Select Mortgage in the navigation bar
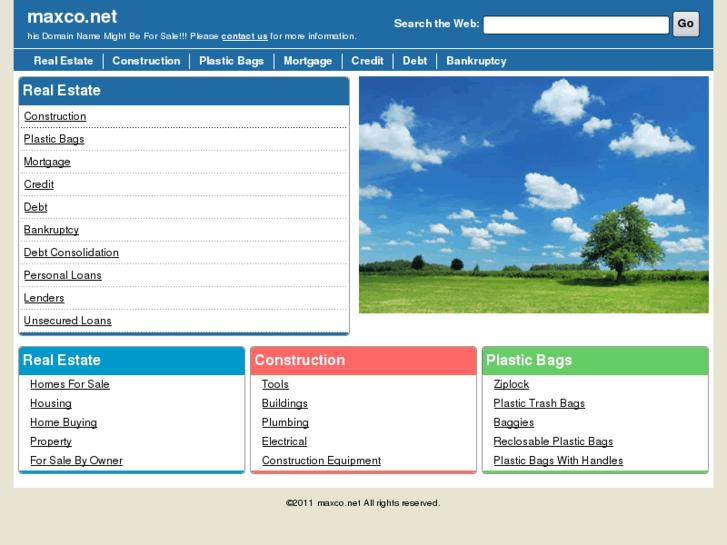Viewport: 727px width, 545px height. click(x=308, y=61)
